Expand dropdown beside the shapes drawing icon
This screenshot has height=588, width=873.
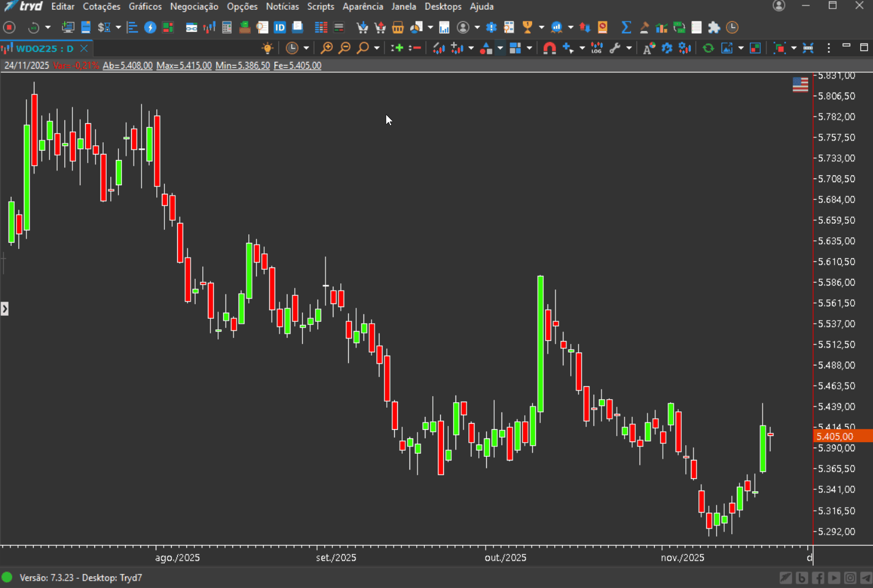(x=500, y=48)
